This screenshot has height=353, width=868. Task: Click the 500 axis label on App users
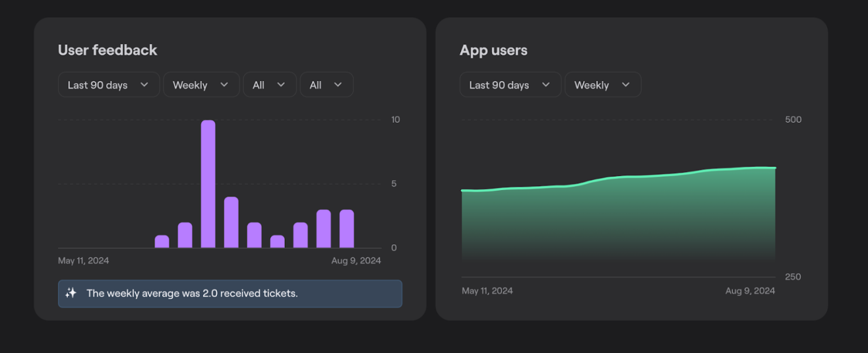[793, 119]
